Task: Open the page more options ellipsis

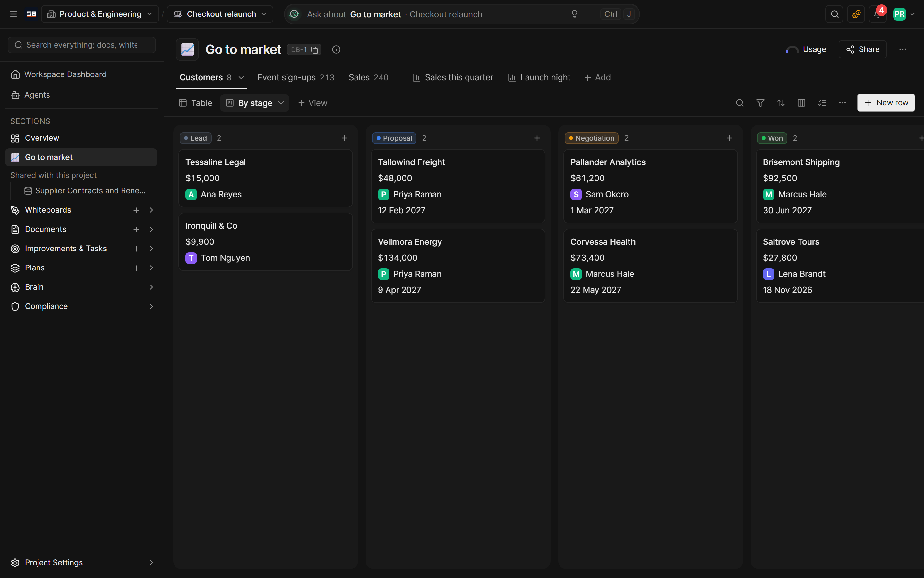Action: click(903, 49)
